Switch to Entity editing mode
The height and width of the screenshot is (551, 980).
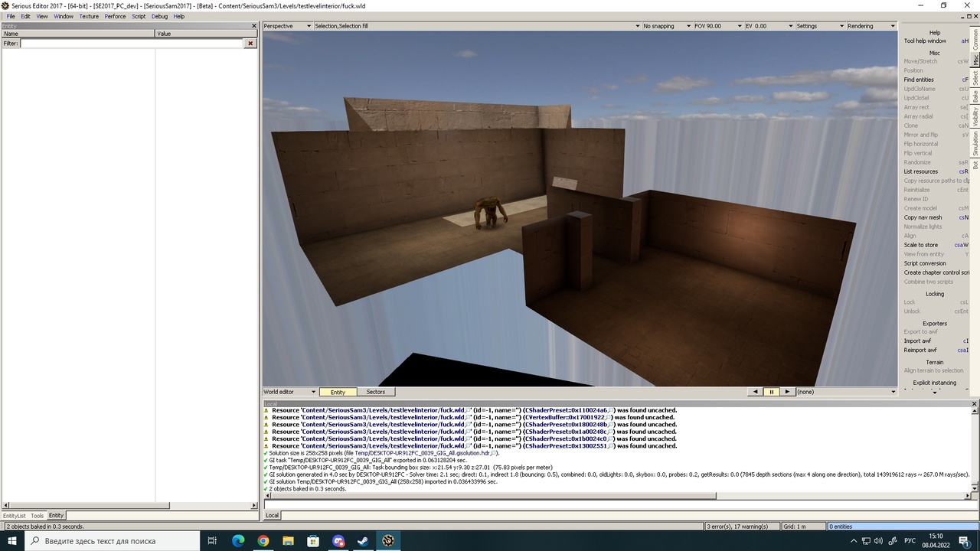[x=338, y=392]
